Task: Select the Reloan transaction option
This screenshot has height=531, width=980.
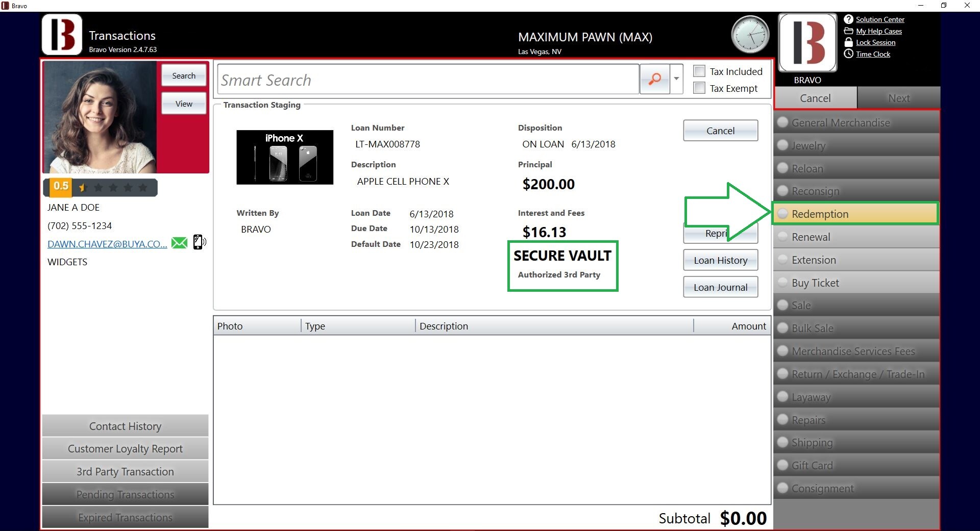Action: [856, 168]
